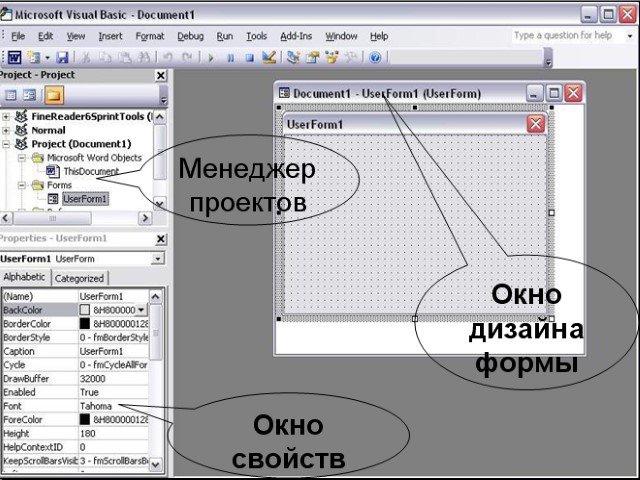Image resolution: width=640 pixels, height=480 pixels.
Task: Switch to the Alphabetic tab
Action: (24, 277)
